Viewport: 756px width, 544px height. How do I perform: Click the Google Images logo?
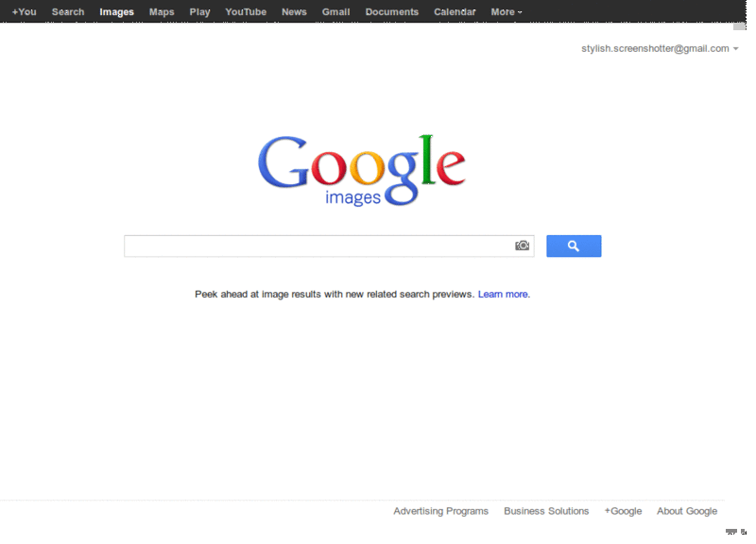coord(362,171)
